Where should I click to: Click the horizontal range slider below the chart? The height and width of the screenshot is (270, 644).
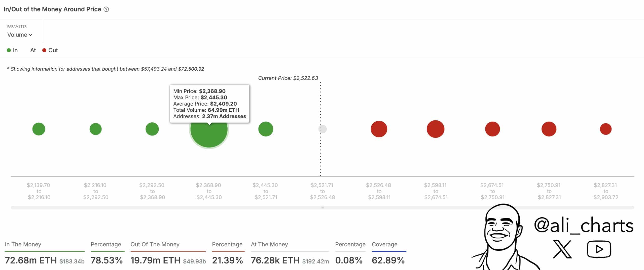click(322, 207)
